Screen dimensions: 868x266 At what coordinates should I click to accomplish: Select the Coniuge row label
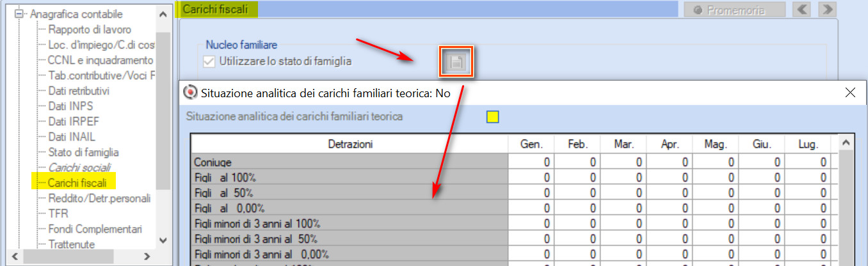pyautogui.click(x=350, y=162)
